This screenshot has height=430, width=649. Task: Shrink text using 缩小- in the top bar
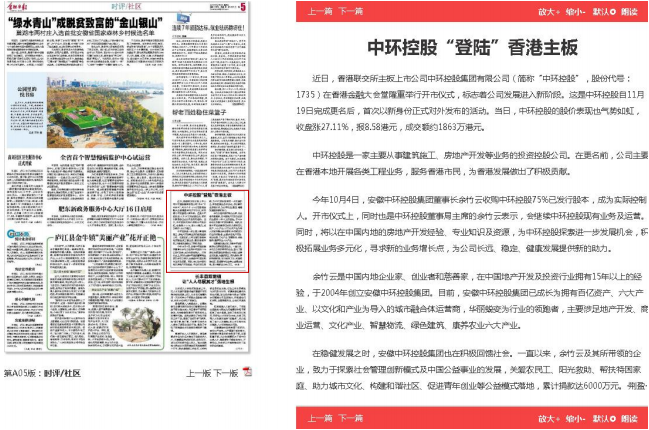[x=575, y=12]
